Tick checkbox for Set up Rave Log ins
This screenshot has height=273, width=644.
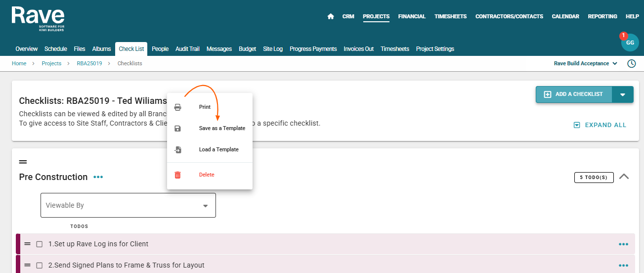[x=40, y=244]
